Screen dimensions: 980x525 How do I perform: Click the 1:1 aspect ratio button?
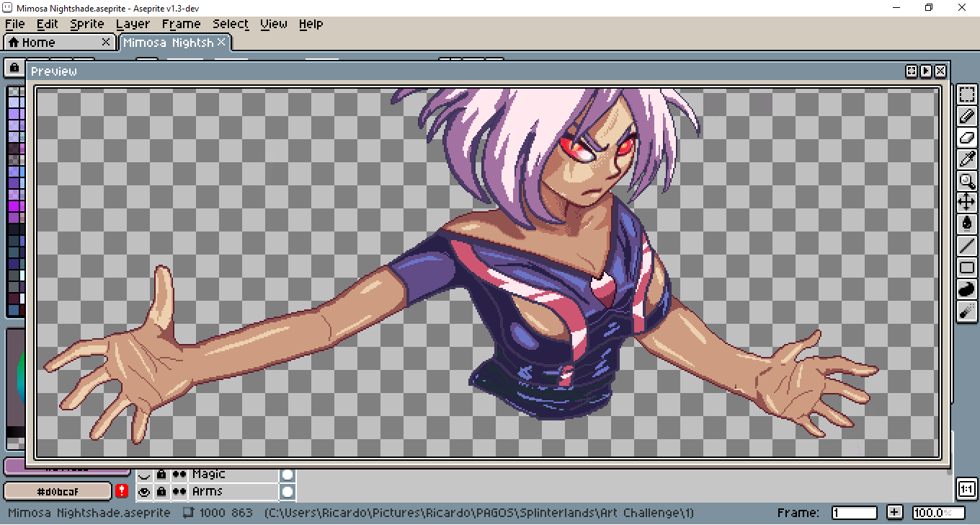966,489
